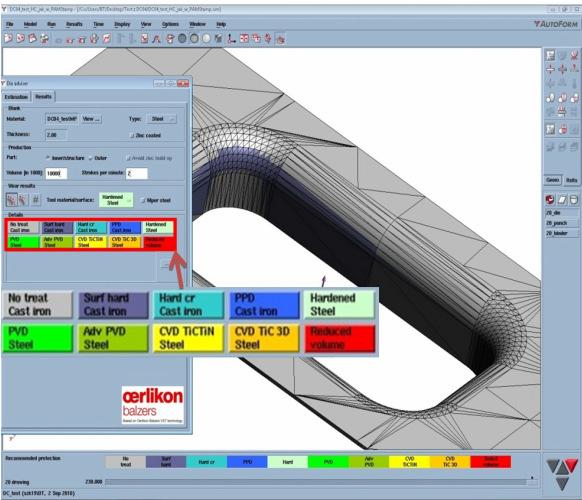Click the PPD Cast iron blue swatch in Details
This screenshot has width=582, height=500.
coord(125,227)
